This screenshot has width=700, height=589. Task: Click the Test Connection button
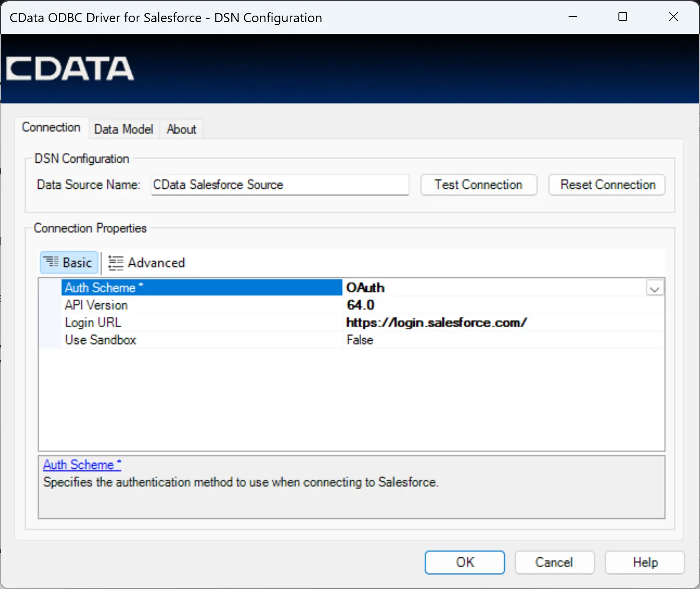(x=478, y=185)
